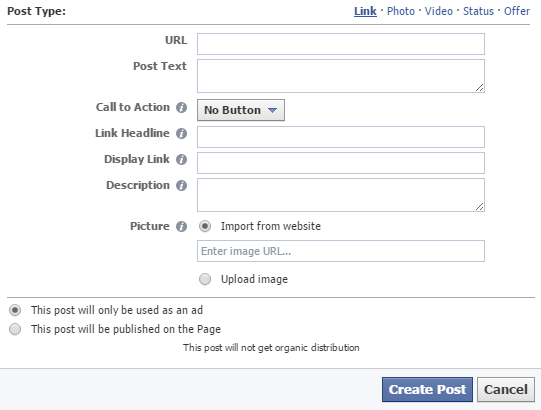Switch to the Link post type

[x=365, y=11]
